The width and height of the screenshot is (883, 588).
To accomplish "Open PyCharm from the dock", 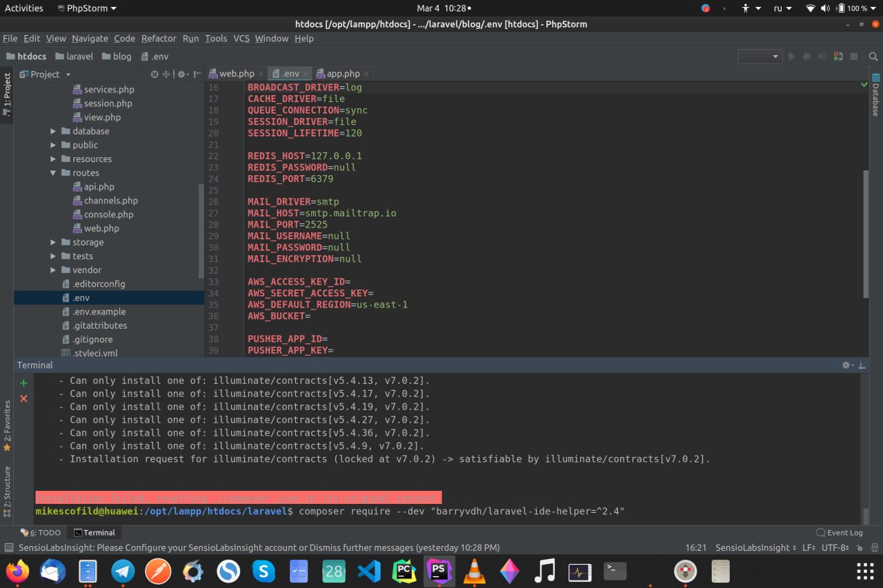I will click(x=404, y=571).
